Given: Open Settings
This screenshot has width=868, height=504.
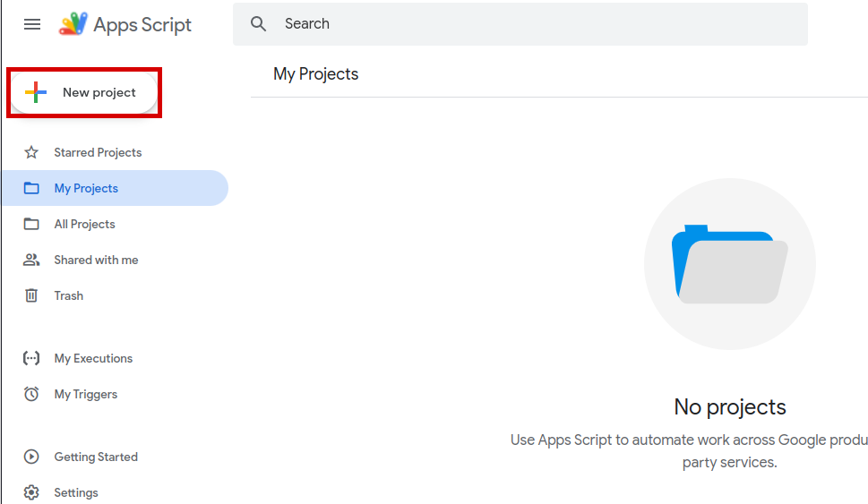Looking at the screenshot, I should 76,492.
